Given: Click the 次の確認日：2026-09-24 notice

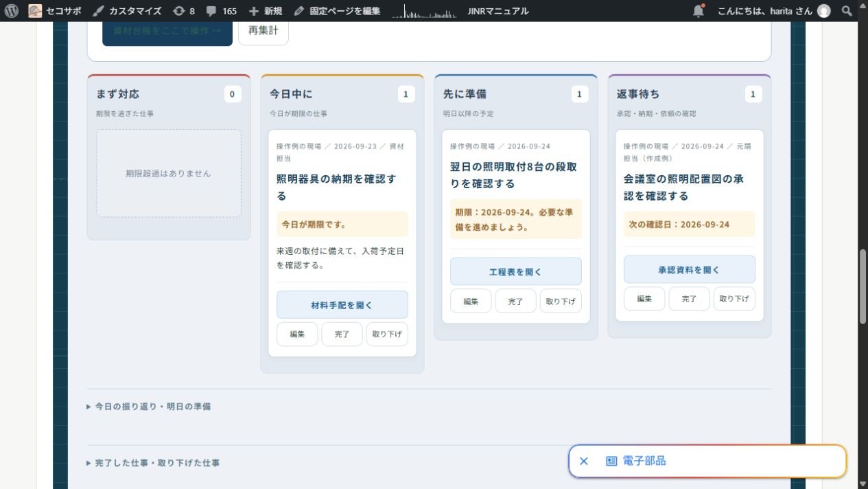Looking at the screenshot, I should click(x=690, y=224).
